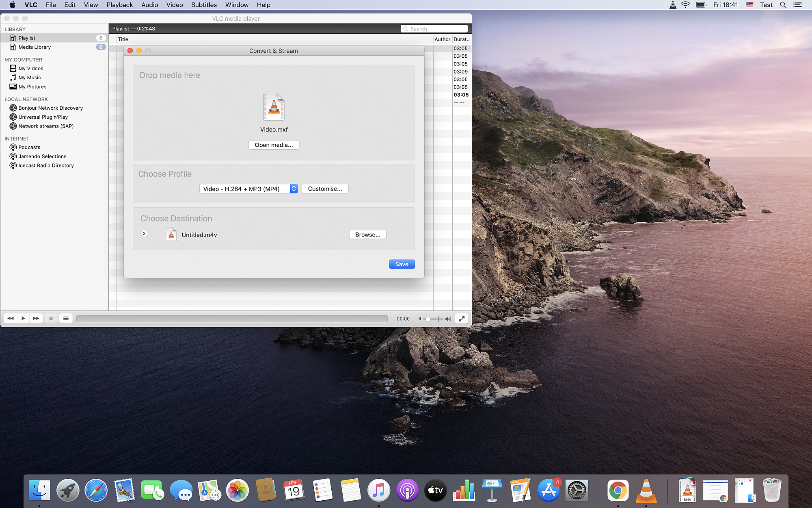Click the Video.mxf file icon
This screenshot has width=812, height=508.
coord(274,107)
